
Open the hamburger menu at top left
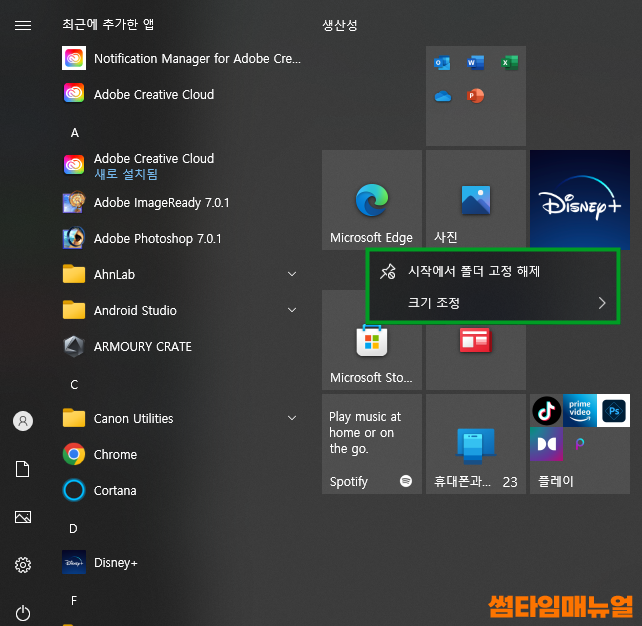(x=23, y=25)
